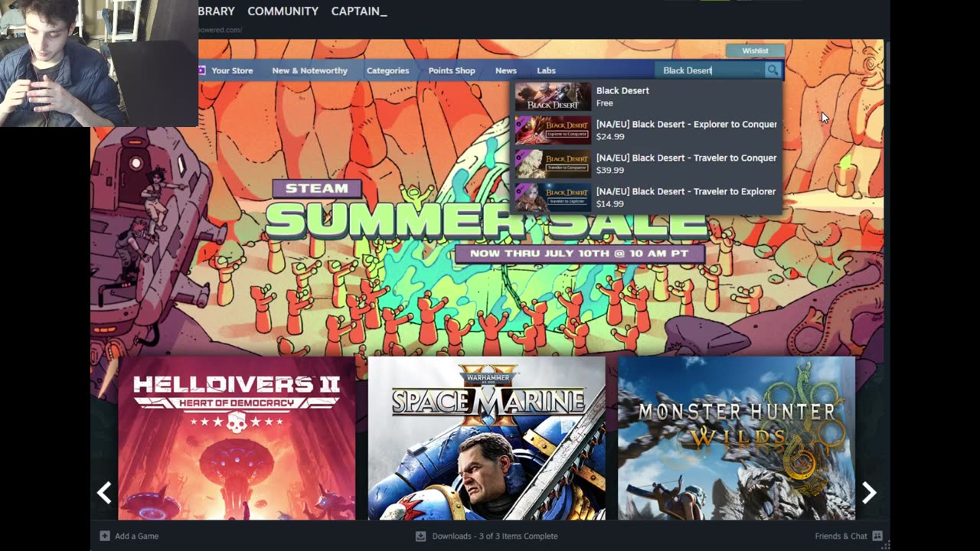Screen dimensions: 980x551
Task: Click the Wishlist button
Action: point(755,51)
